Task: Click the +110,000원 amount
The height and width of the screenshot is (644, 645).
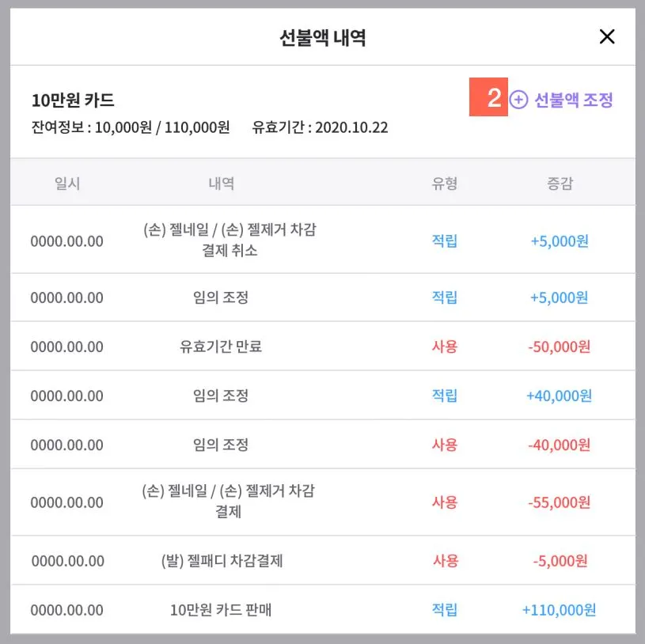Action: [x=559, y=609]
